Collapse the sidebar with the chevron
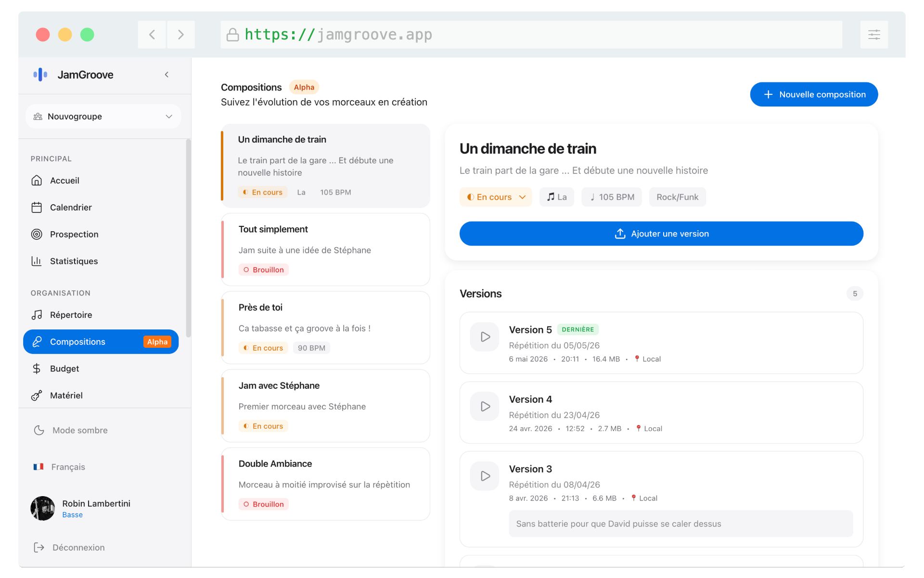 tap(167, 75)
